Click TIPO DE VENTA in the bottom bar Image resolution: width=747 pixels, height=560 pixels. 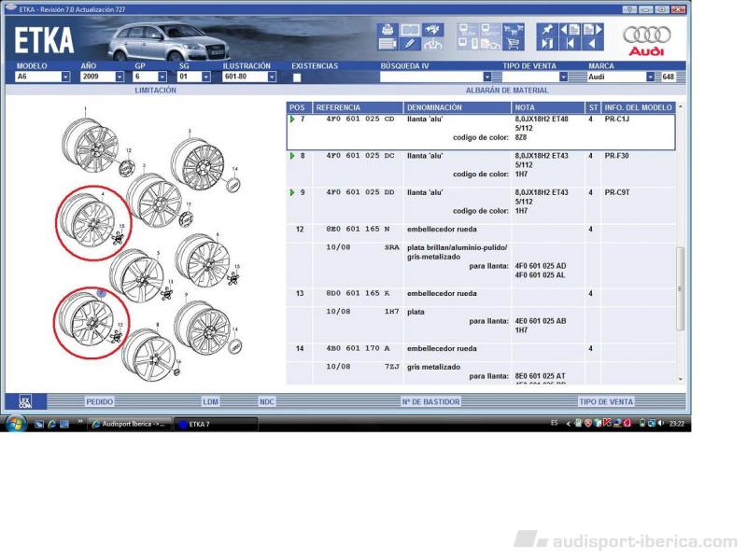606,402
